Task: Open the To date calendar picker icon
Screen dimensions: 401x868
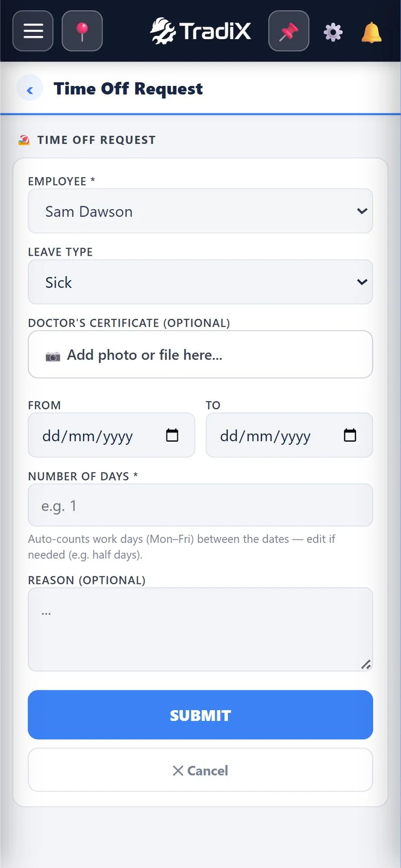Action: click(350, 435)
